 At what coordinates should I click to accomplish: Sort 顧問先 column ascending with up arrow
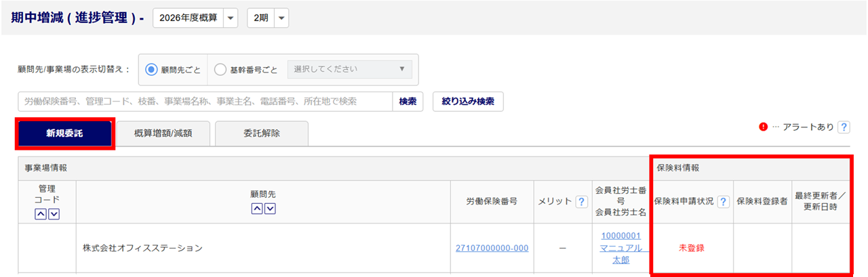pyautogui.click(x=256, y=208)
